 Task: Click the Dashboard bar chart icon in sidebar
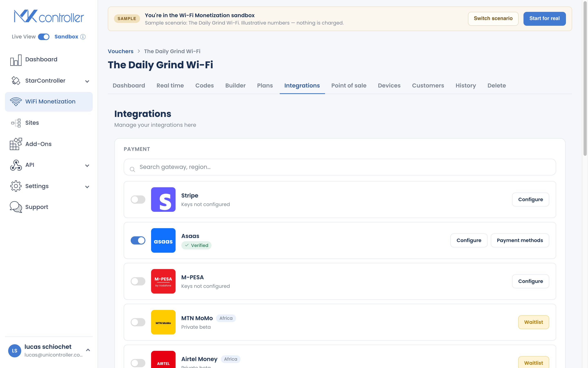tap(16, 60)
